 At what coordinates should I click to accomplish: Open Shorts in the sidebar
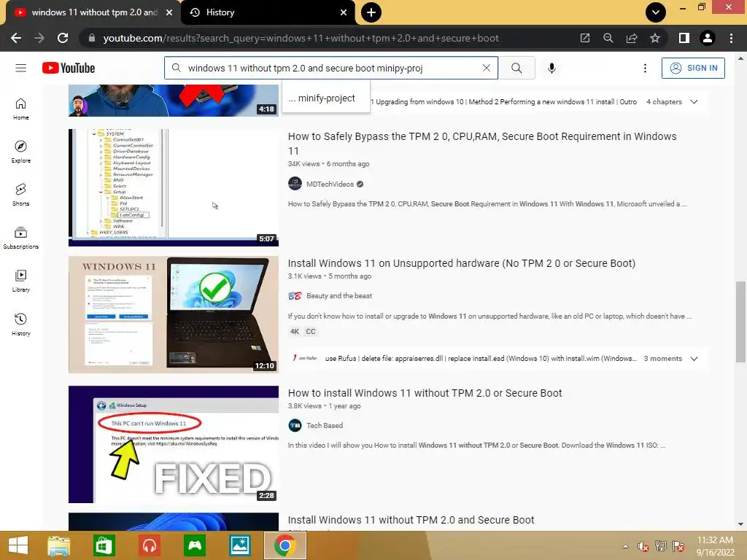pos(20,195)
